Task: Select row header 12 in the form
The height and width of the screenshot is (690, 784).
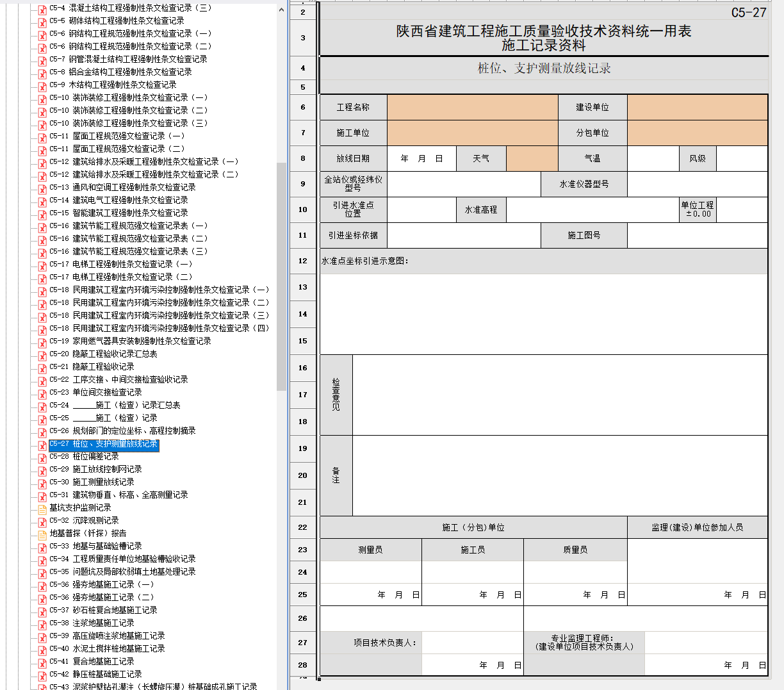Action: [x=303, y=261]
